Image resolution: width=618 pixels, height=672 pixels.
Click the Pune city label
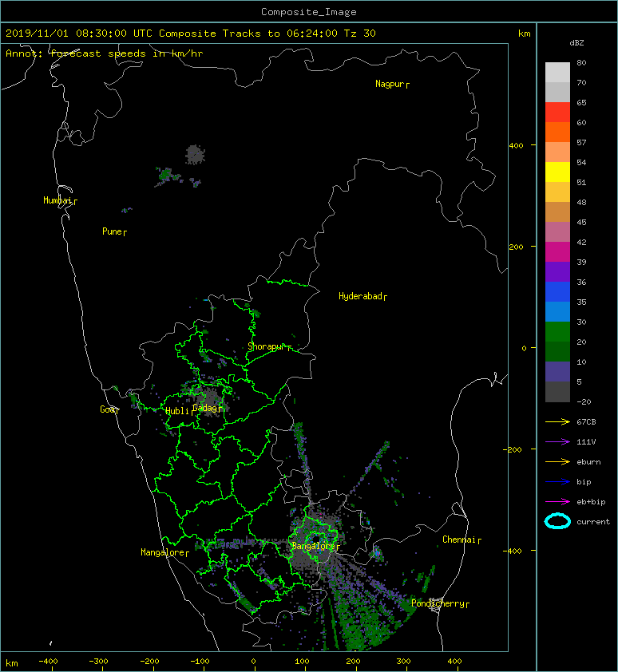(112, 231)
